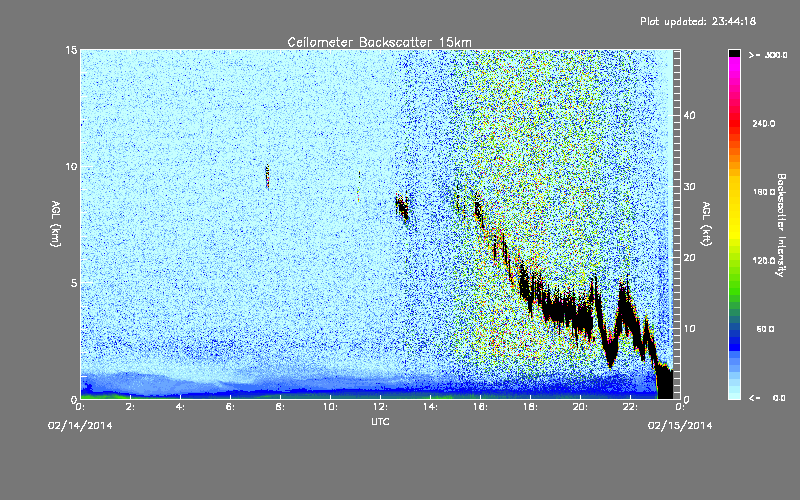Viewport: 800px width, 500px height.
Task: Click the 'Backscatter Intensity' colorbar label
Action: tap(781, 225)
